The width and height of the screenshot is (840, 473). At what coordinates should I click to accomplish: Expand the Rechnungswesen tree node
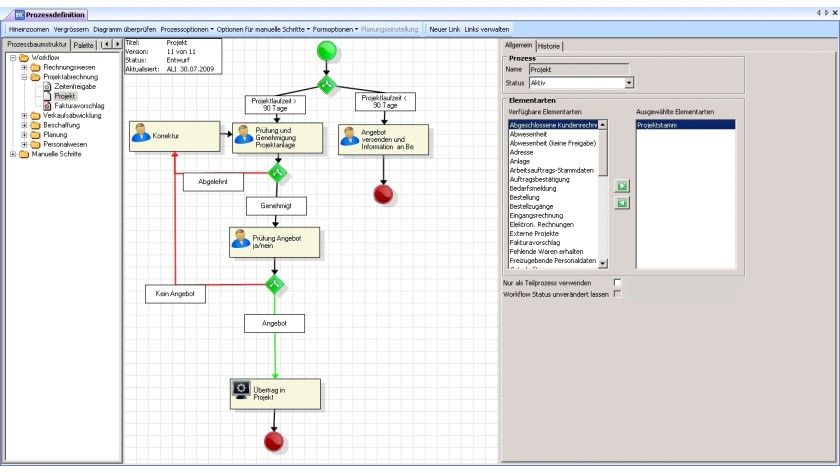pyautogui.click(x=24, y=67)
